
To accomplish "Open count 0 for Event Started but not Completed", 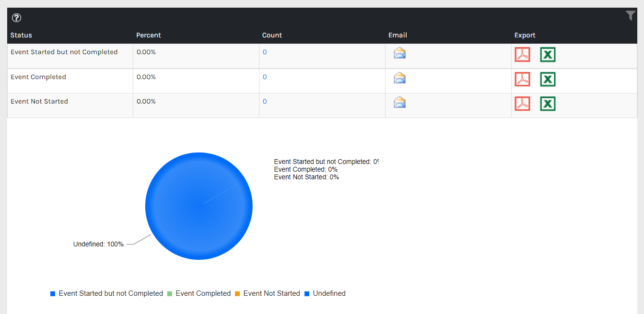I will pos(265,52).
